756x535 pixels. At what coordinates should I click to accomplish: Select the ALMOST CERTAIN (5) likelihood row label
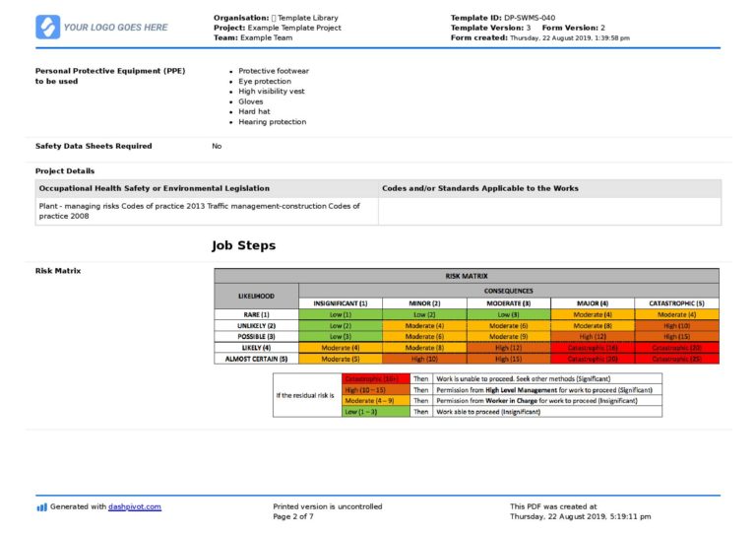point(257,359)
